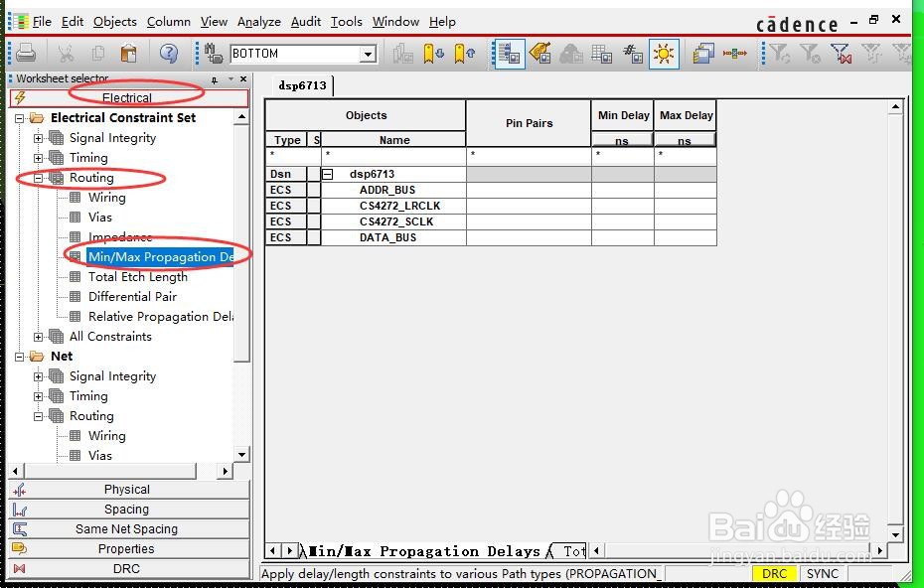Select the Min/Max Propagation Delays bottom tab

coord(424,551)
